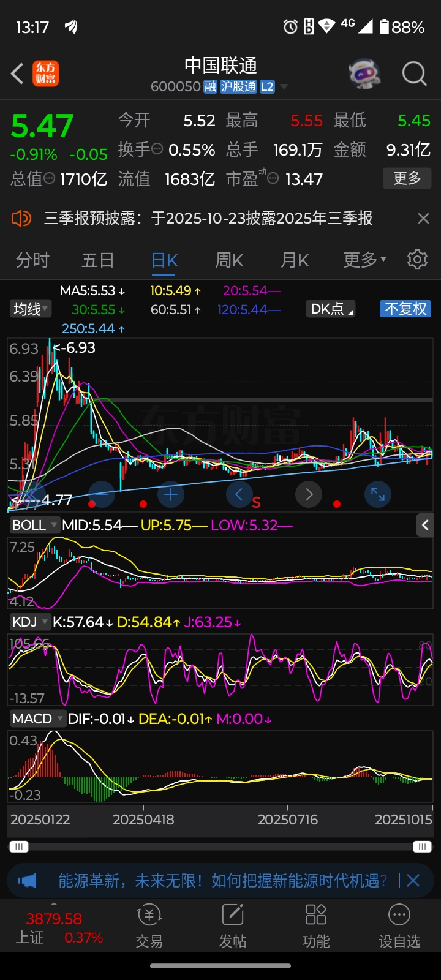Move chart left with arrow button
The height and width of the screenshot is (980, 441).
(239, 494)
